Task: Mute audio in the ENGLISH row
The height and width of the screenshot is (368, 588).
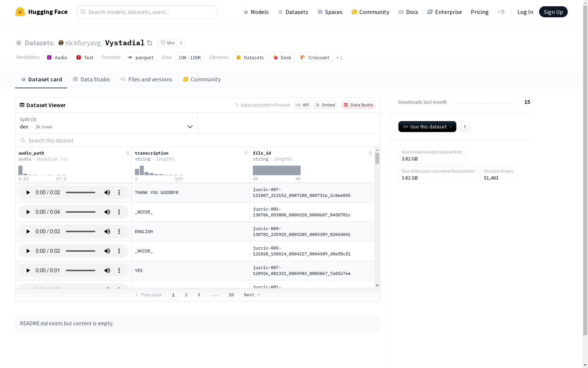Action: 107,231
